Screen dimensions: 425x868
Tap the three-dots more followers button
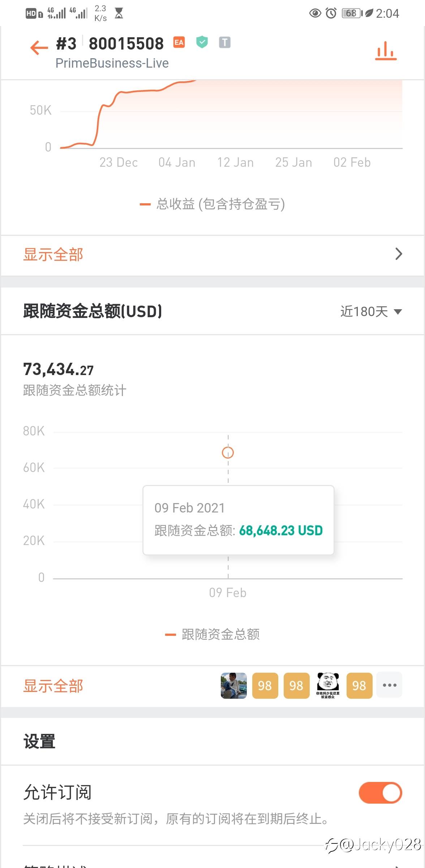pyautogui.click(x=389, y=685)
